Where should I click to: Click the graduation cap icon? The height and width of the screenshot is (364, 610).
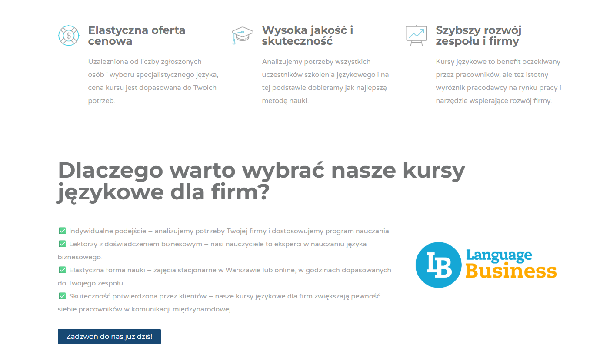pos(242,36)
